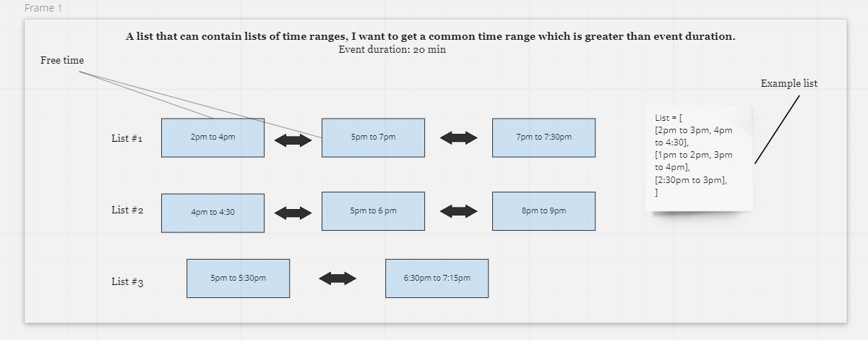Select double arrow in List #3 row

coord(338,279)
